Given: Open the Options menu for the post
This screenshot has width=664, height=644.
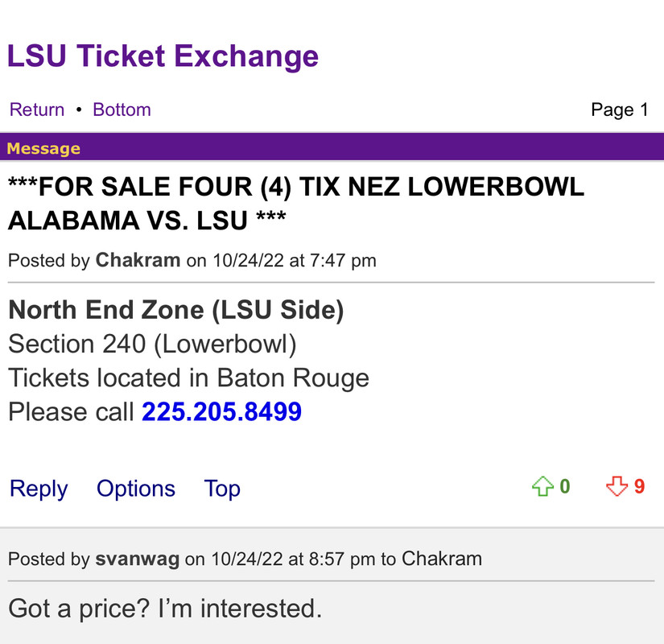Looking at the screenshot, I should point(136,489).
